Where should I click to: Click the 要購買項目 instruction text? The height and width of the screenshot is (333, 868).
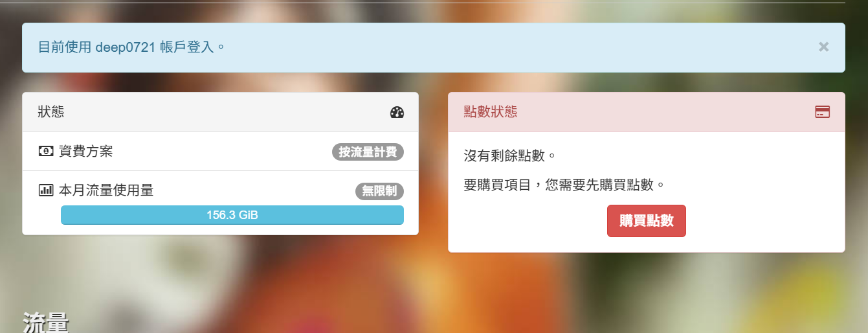click(564, 185)
